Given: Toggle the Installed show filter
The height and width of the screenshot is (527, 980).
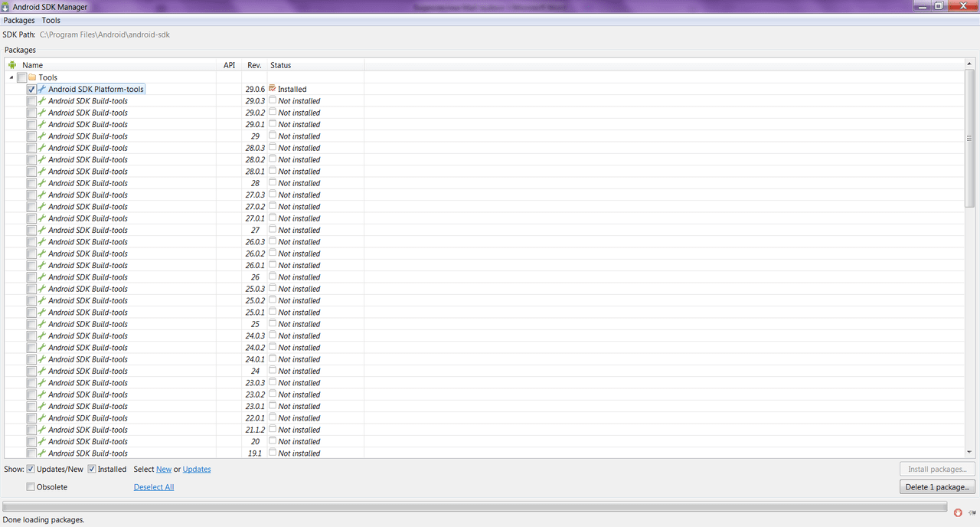Looking at the screenshot, I should 92,469.
